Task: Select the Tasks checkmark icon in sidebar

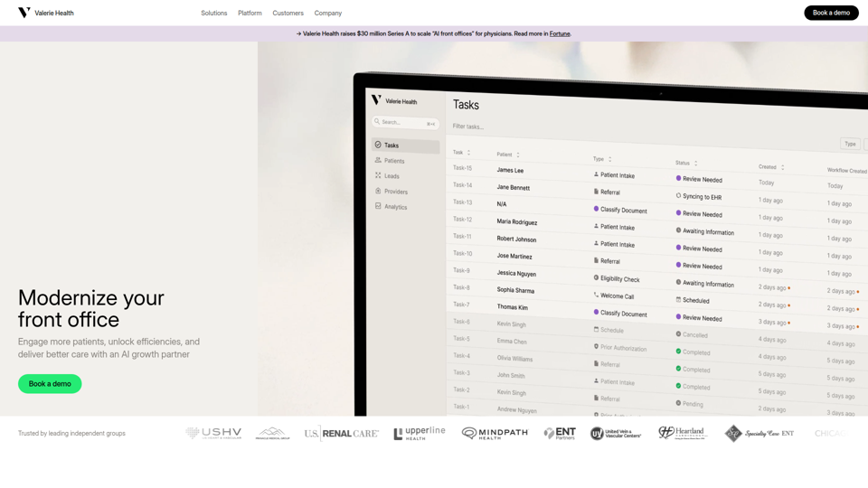Action: click(378, 145)
